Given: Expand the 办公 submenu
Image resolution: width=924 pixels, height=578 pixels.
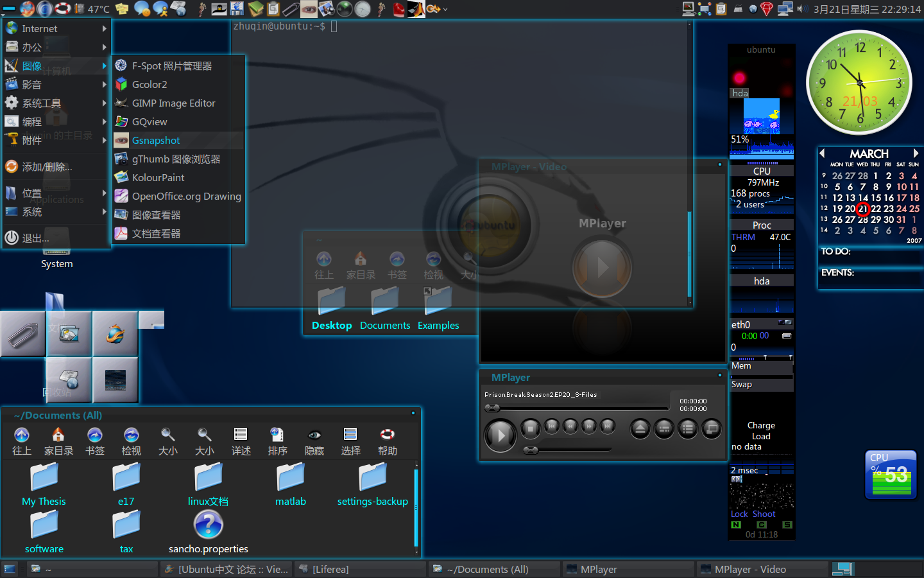Looking at the screenshot, I should 56,47.
